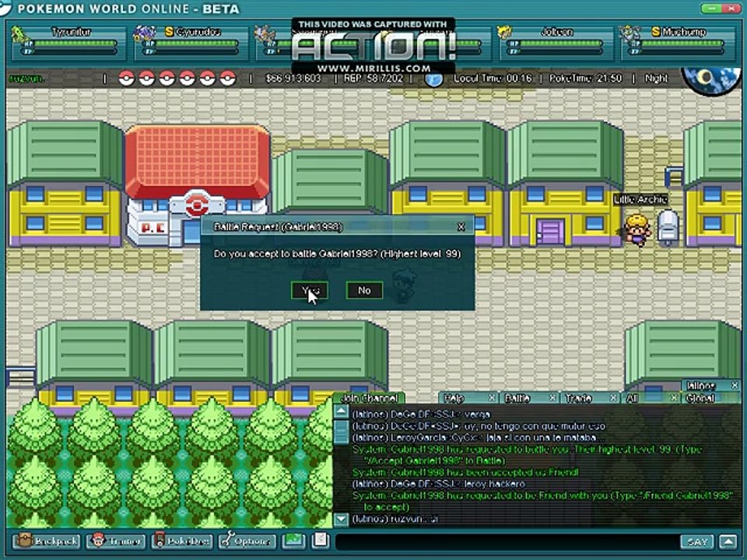Open the PokéDex
This screenshot has width=747, height=560.
pos(182,541)
